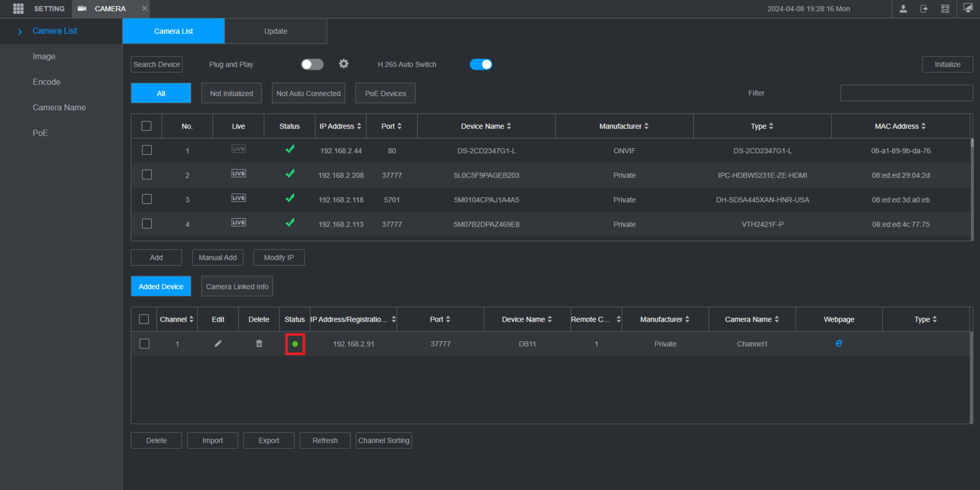Toggle the Plug and Play switch
980x490 pixels.
pyautogui.click(x=312, y=64)
